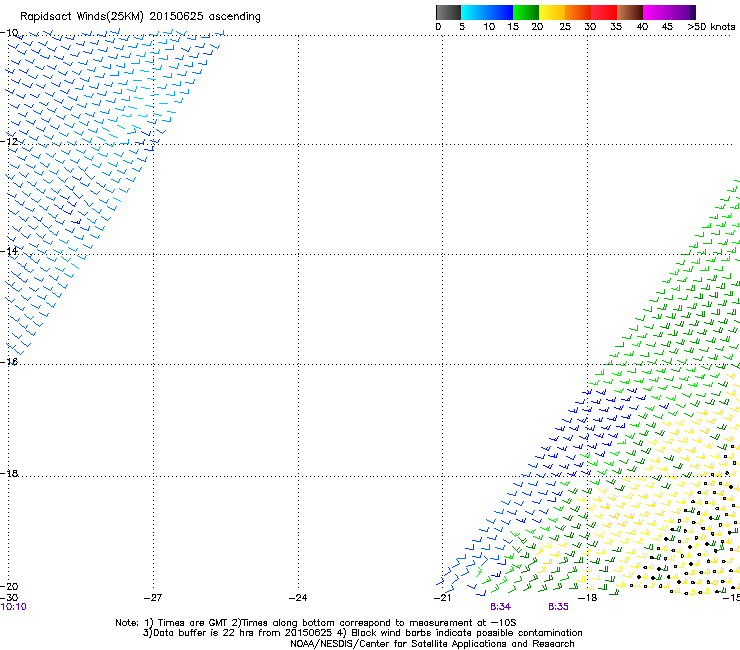Click the '45' color scale label
This screenshot has width=740, height=650.
[x=667, y=27]
